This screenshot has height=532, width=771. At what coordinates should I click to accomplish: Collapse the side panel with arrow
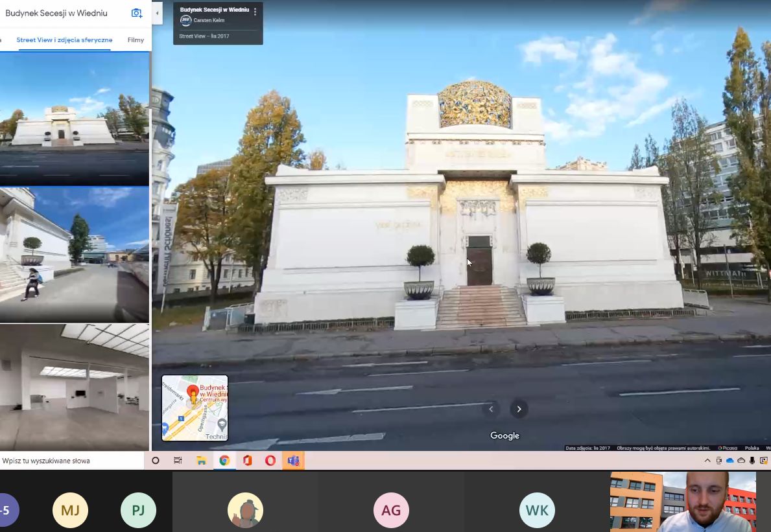pos(157,14)
